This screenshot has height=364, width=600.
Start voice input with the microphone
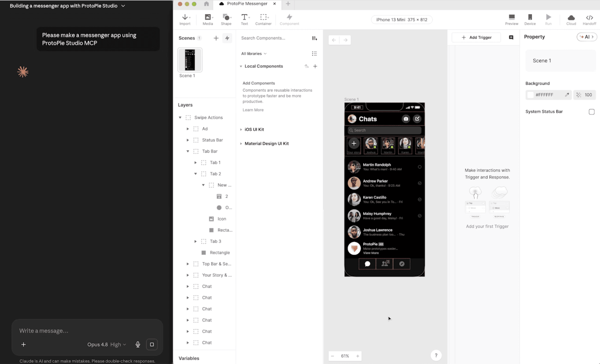point(138,344)
